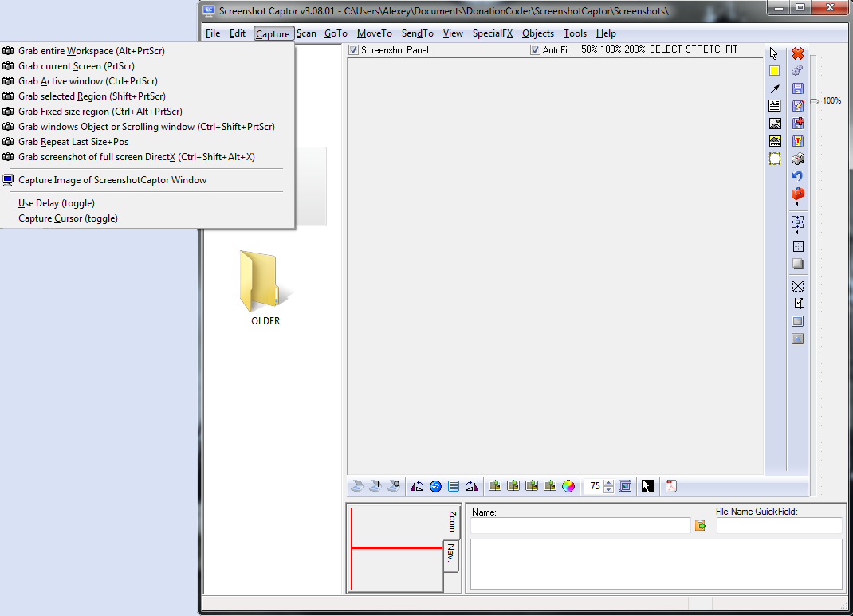Image resolution: width=853 pixels, height=616 pixels.
Task: Toggle Capture Cursor in the Capture menu
Action: pos(68,218)
